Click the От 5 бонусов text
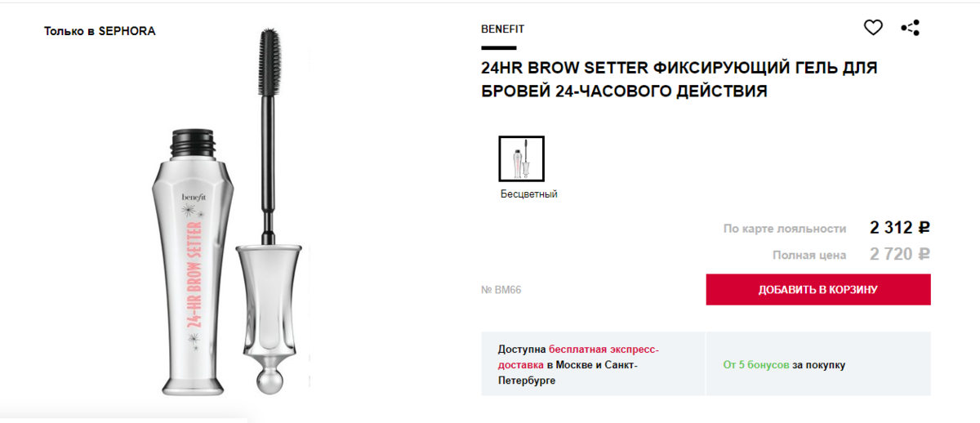This screenshot has width=980, height=423. point(756,364)
